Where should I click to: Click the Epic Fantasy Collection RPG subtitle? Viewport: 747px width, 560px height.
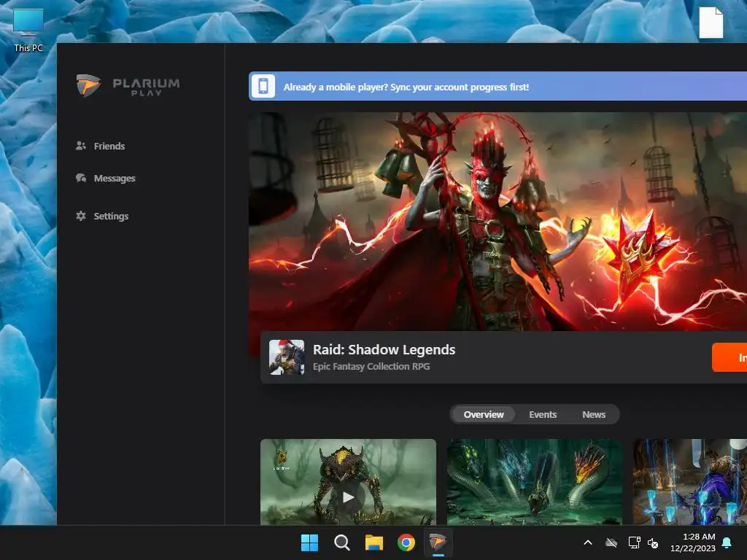[371, 367]
